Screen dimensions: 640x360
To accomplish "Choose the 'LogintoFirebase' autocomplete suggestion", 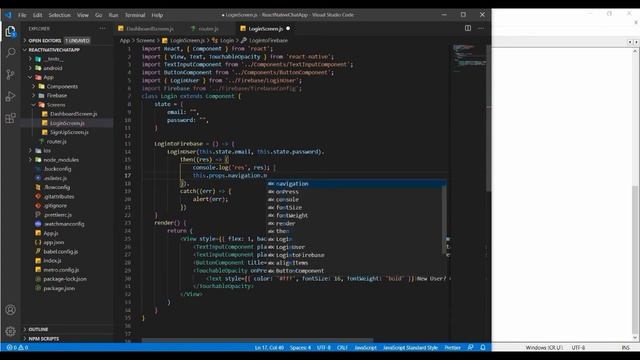I will 356,255.
